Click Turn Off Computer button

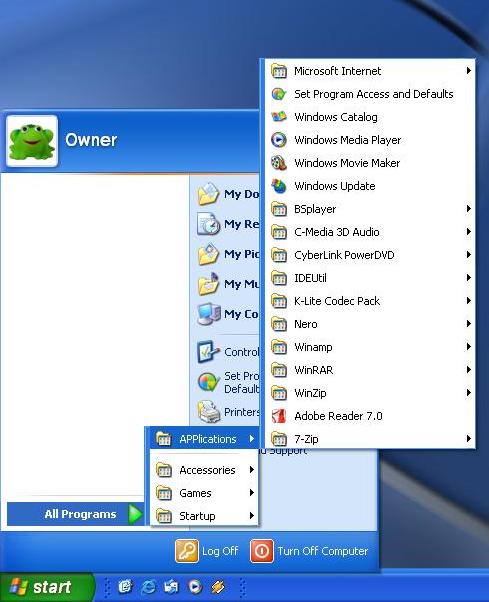[x=309, y=551]
